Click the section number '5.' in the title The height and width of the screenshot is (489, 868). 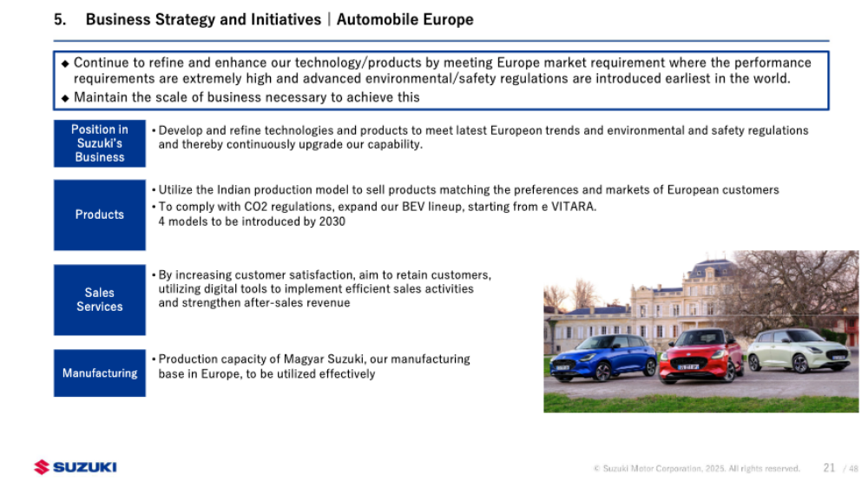tap(60, 19)
